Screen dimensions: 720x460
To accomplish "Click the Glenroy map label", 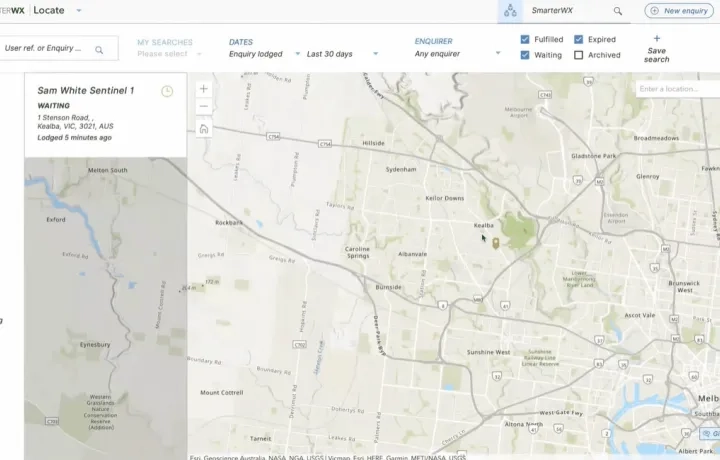I will click(x=648, y=176).
